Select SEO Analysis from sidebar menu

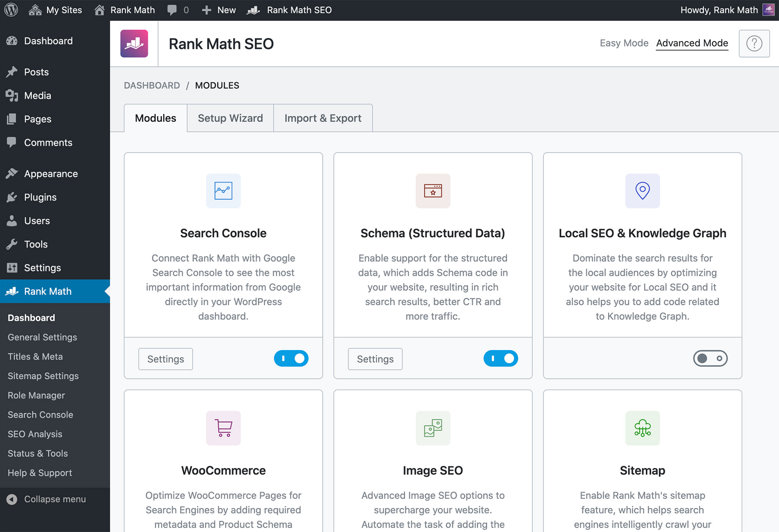coord(35,434)
